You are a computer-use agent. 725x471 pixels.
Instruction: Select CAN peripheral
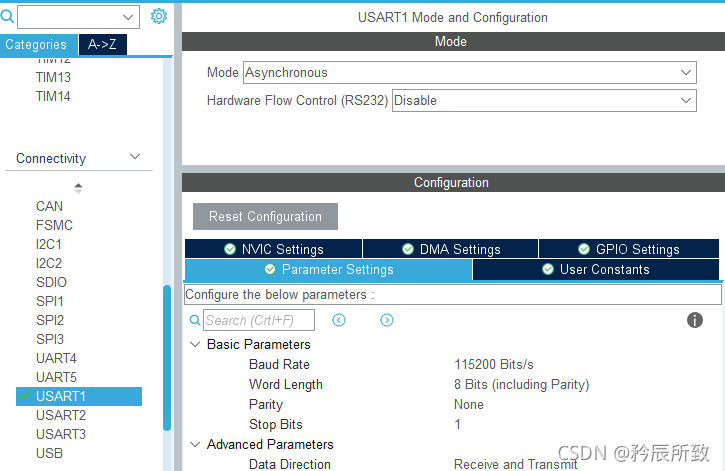49,206
